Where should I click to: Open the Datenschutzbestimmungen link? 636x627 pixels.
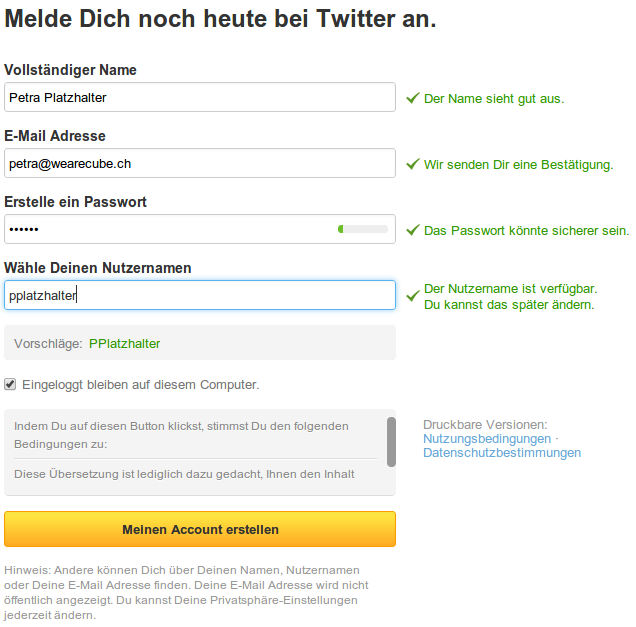pos(502,453)
